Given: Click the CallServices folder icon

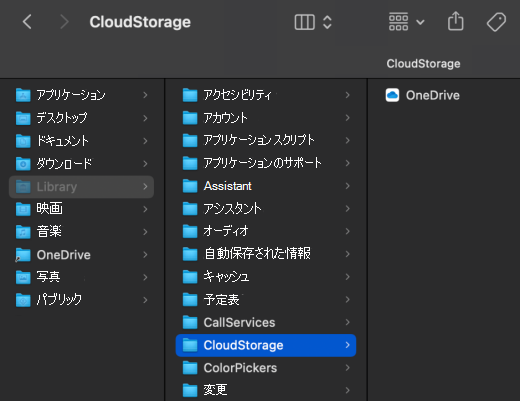Looking at the screenshot, I should tap(190, 322).
